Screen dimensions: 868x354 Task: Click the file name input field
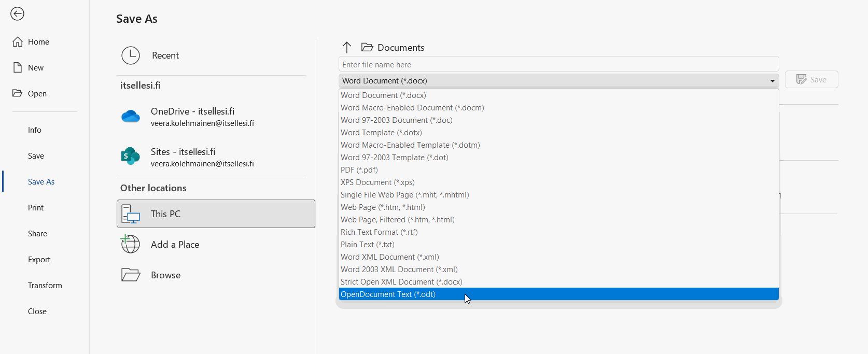coord(559,64)
